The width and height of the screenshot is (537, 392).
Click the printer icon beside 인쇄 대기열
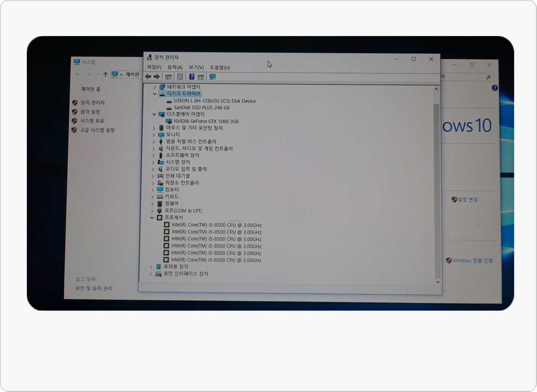click(x=160, y=176)
